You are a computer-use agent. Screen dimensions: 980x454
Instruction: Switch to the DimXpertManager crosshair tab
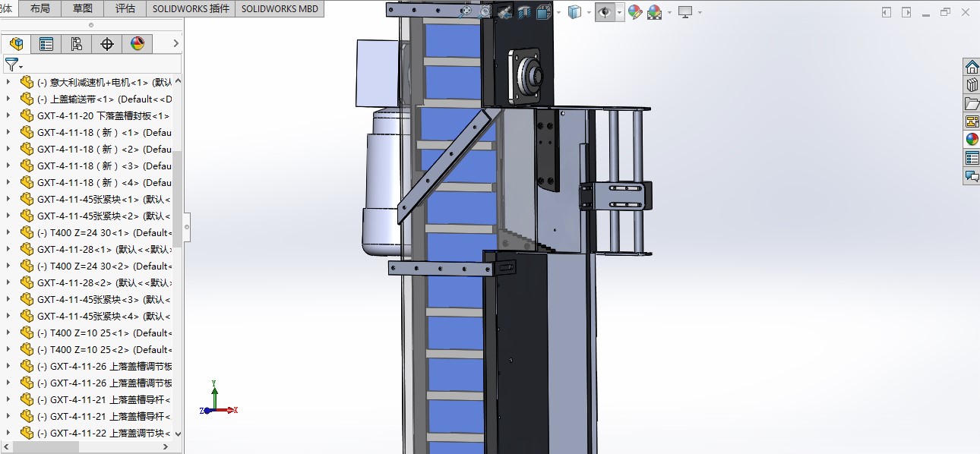[107, 44]
